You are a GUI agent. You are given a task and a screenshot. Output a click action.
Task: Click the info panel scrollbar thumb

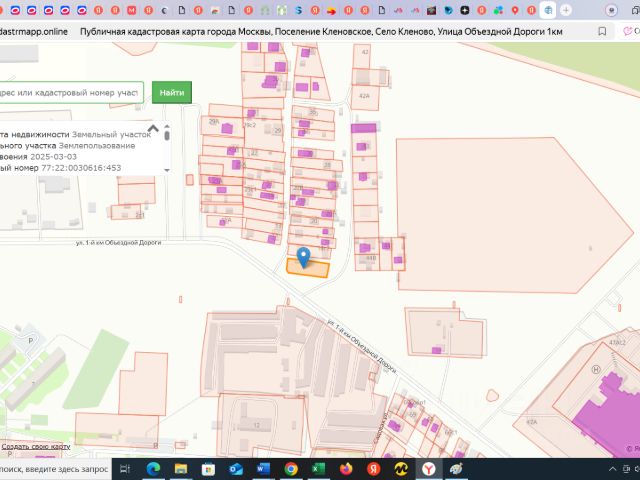click(x=167, y=134)
